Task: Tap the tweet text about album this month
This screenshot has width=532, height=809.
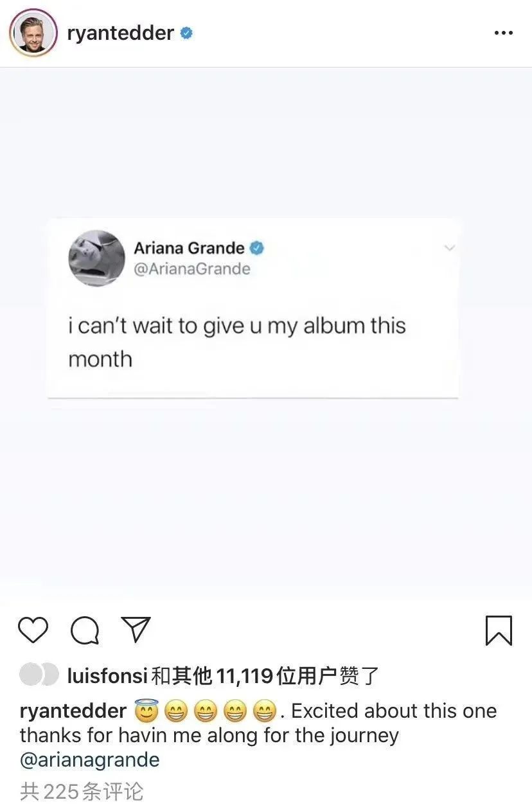Action: pyautogui.click(x=237, y=342)
